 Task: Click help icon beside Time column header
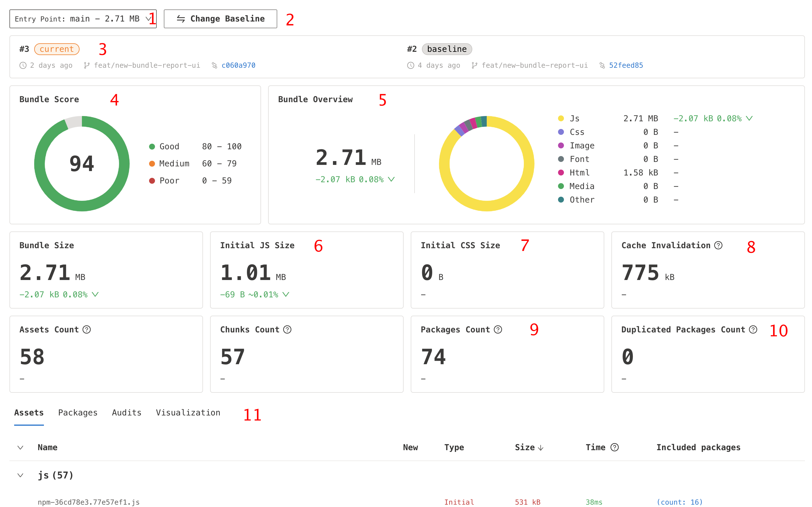pos(614,447)
